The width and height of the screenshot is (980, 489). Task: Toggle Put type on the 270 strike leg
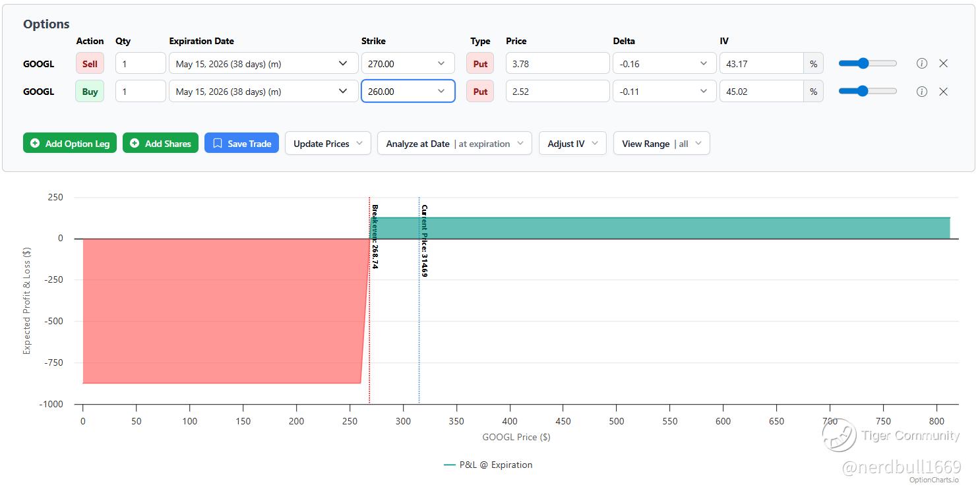click(x=480, y=64)
